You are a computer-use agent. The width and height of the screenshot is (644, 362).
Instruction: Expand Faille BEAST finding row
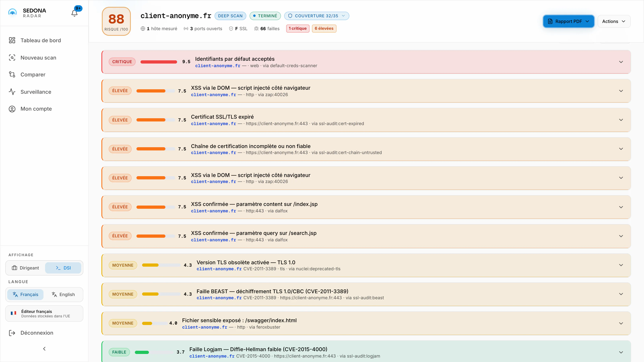coord(366,294)
